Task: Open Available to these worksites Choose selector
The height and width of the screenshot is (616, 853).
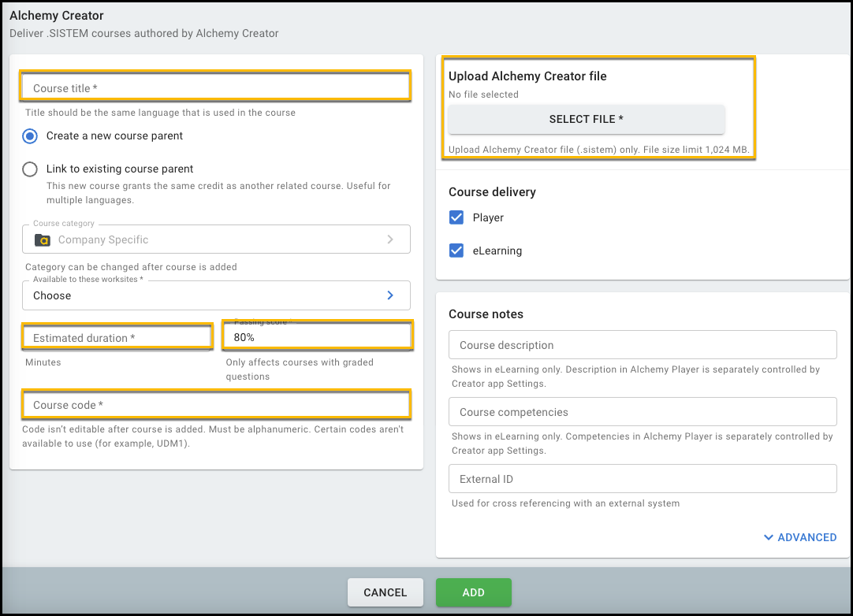Action: tap(216, 295)
